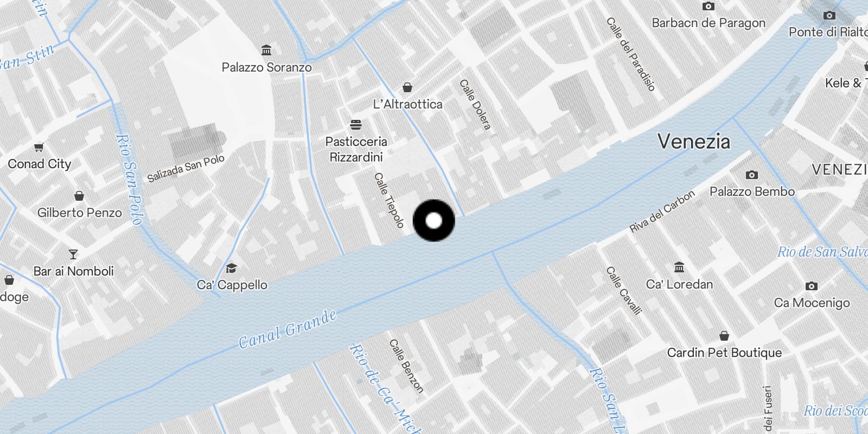Click the camera icon above Barbacn de Paragon
868x434 pixels.
(x=709, y=7)
